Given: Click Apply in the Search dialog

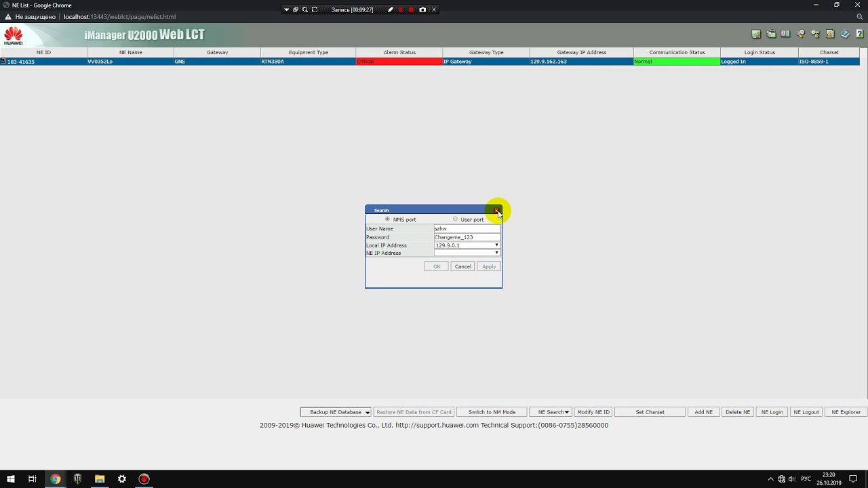Looking at the screenshot, I should [x=489, y=266].
